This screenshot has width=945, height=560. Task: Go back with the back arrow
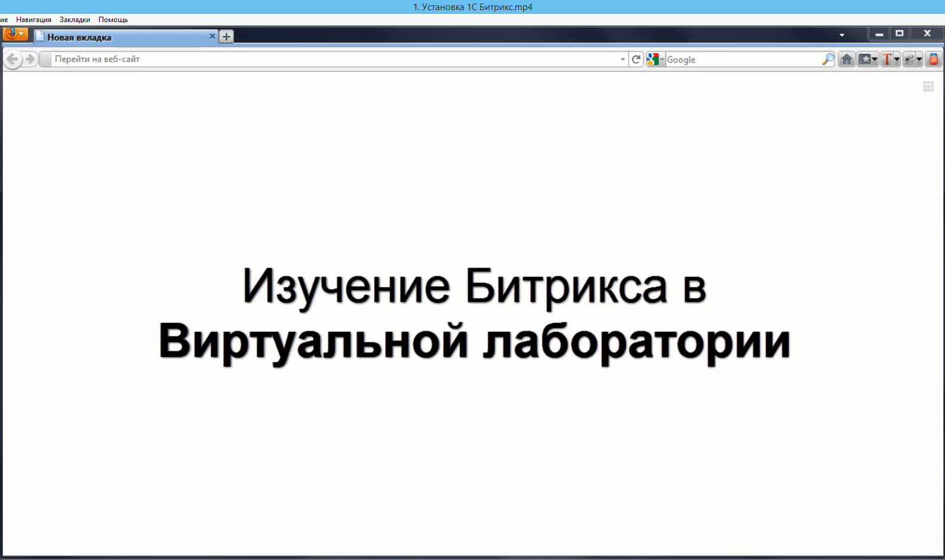coord(12,59)
